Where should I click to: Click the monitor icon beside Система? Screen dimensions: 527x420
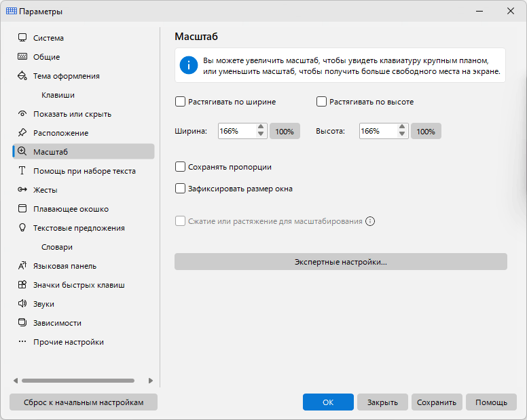coord(22,37)
